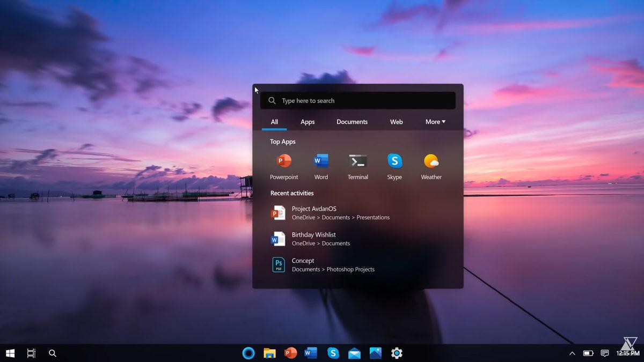This screenshot has height=362, width=644.
Task: Expand hidden icons in the system tray
Action: tap(572, 353)
